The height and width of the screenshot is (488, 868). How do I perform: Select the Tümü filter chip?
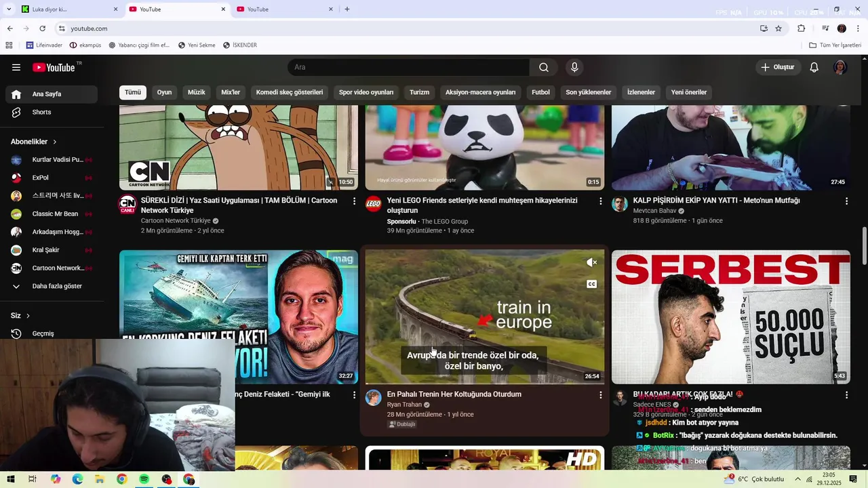pyautogui.click(x=133, y=92)
